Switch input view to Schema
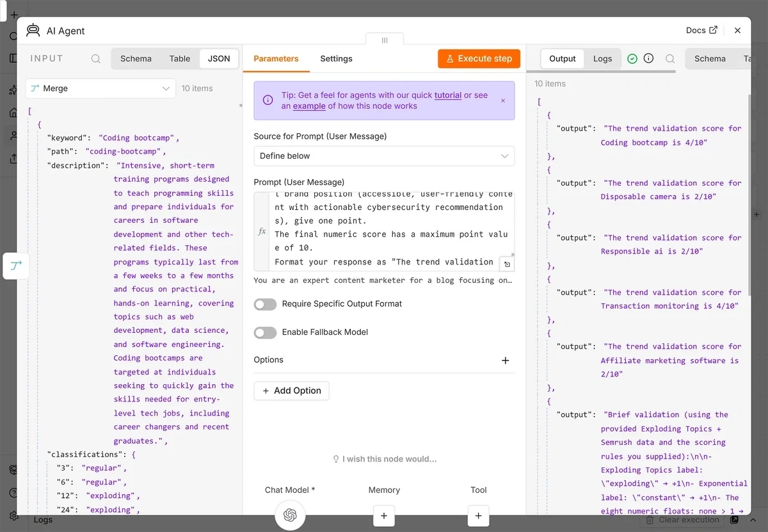Image resolution: width=768 pixels, height=532 pixels. coord(136,59)
